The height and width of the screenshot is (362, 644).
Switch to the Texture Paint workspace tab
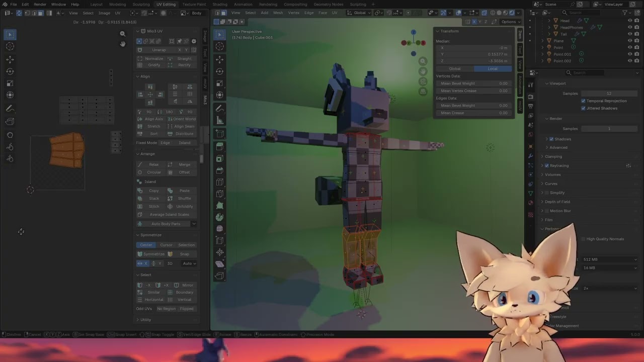194,4
